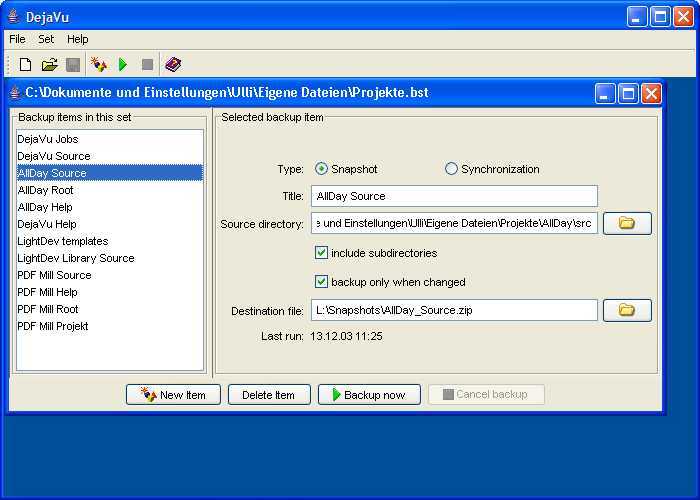Close the Projekte.bst inner window
The width and height of the screenshot is (700, 500).
point(651,93)
